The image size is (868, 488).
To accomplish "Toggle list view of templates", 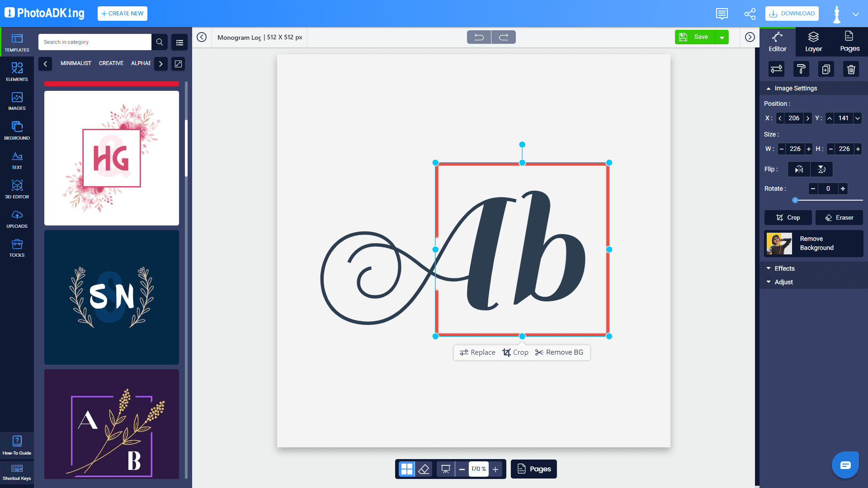I will click(x=179, y=42).
